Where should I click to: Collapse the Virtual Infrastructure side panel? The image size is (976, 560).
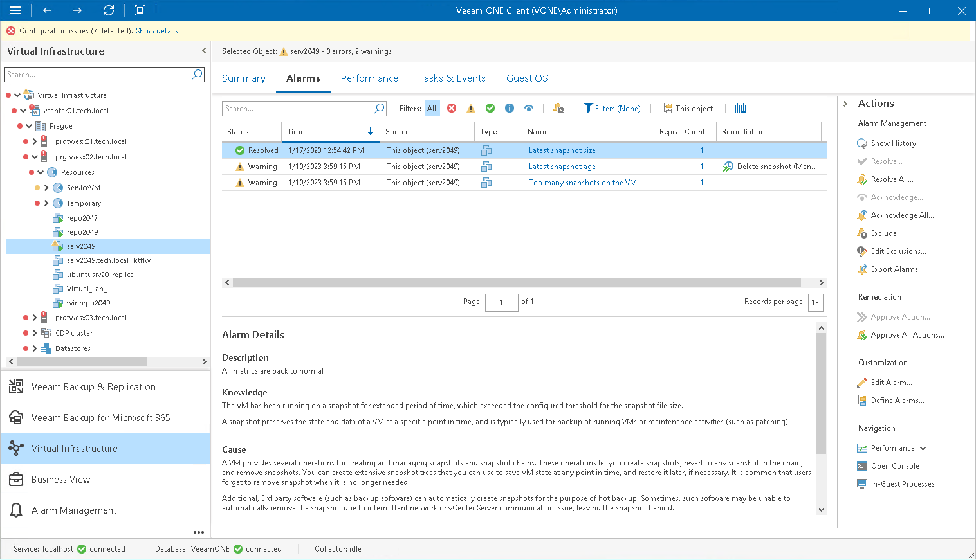(204, 51)
